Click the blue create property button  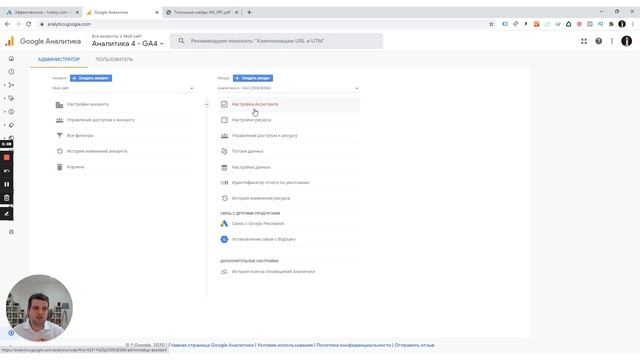253,78
